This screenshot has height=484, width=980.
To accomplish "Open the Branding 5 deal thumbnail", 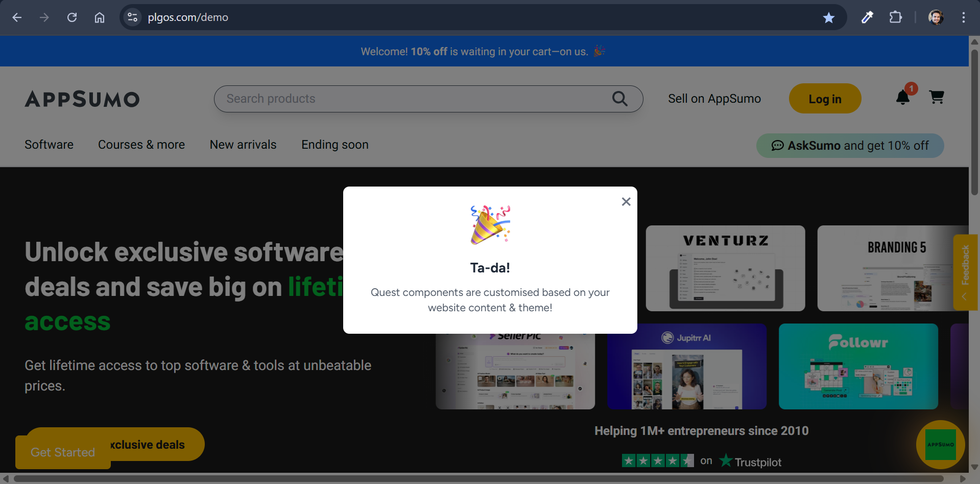I will pos(893,268).
